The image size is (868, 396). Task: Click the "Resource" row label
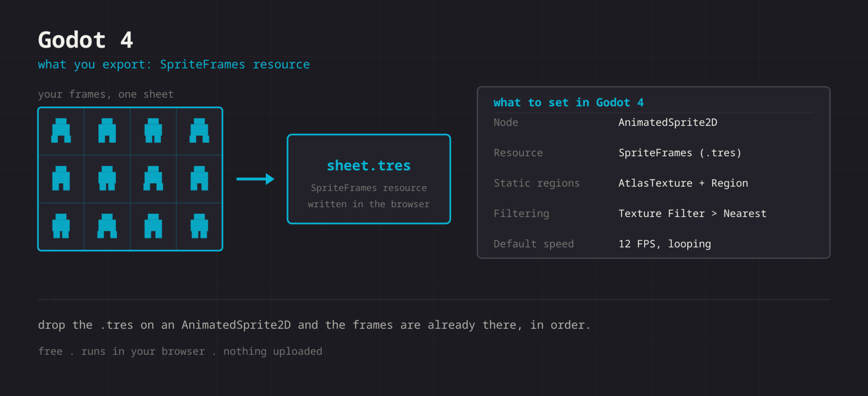[x=518, y=153]
